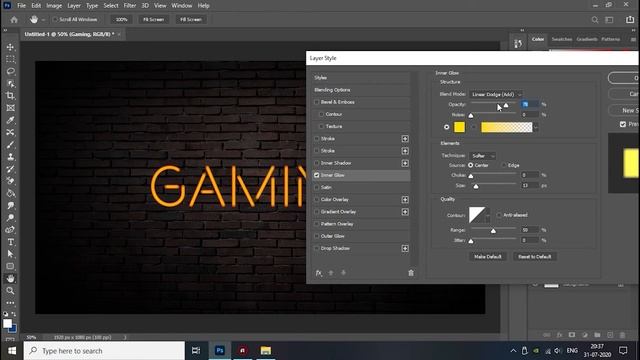Select the Crop tool

[x=11, y=96]
